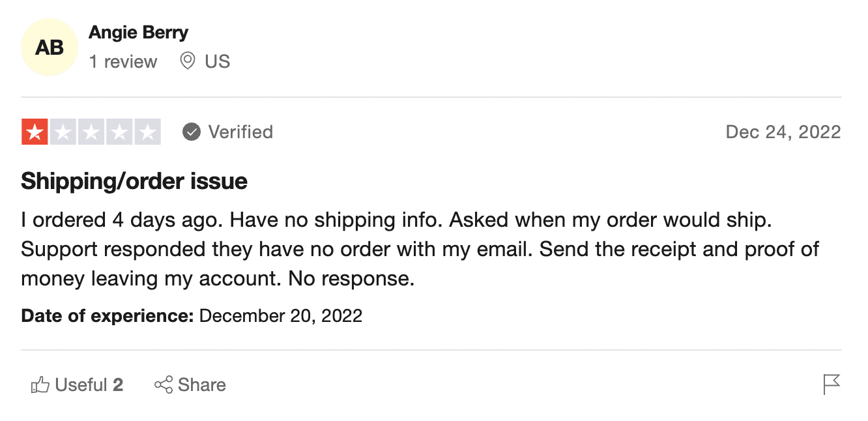Click the Verified label text
The image size is (868, 421).
click(240, 132)
